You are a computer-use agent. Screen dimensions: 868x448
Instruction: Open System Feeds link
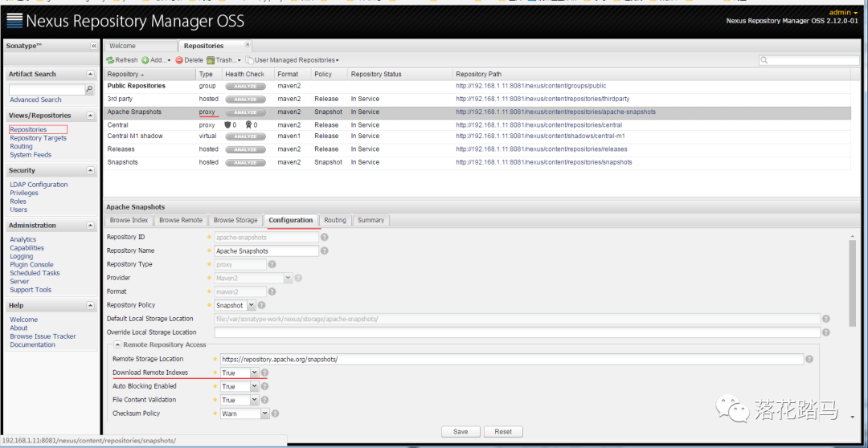coord(31,155)
